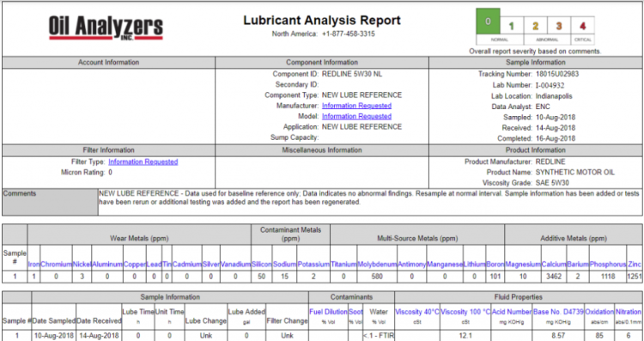Click the Iron column header link

pyautogui.click(x=33, y=265)
